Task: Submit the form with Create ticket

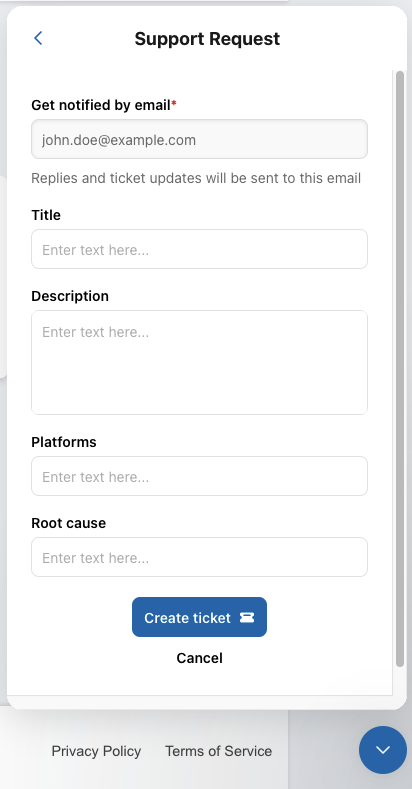Action: [x=199, y=617]
